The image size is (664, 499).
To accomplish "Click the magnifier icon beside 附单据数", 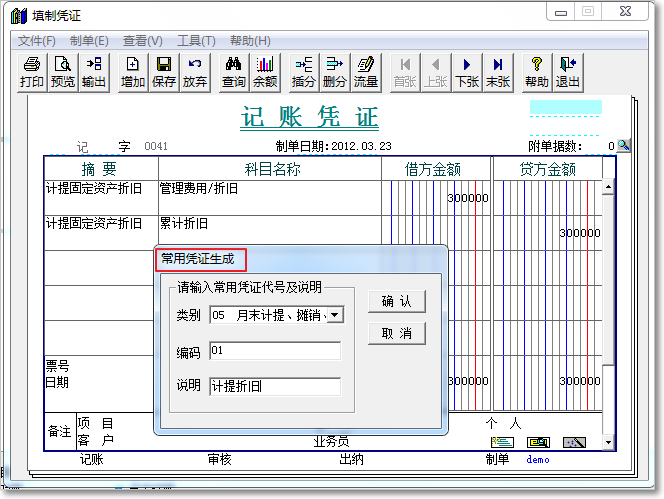I will [623, 146].
